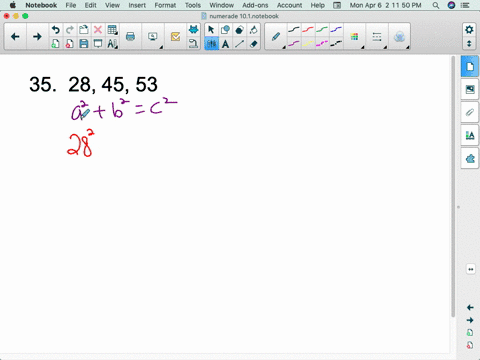480x360 pixels.
Task: Open the Properties sidebar tab
Action: coord(470,135)
